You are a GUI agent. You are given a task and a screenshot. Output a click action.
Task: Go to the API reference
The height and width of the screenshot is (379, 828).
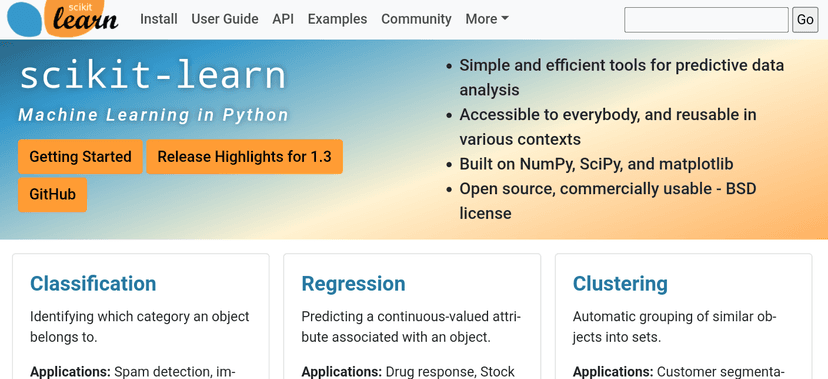click(x=283, y=19)
